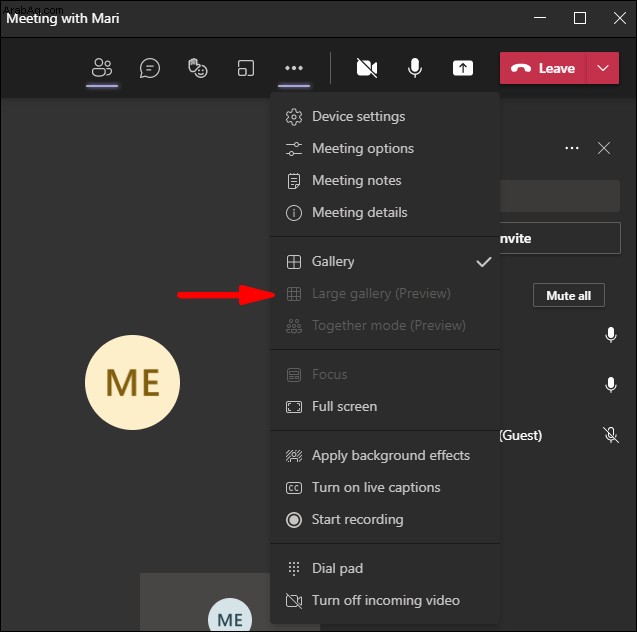Choose the Focus view option
Image resolution: width=637 pixels, height=632 pixels.
tap(385, 374)
